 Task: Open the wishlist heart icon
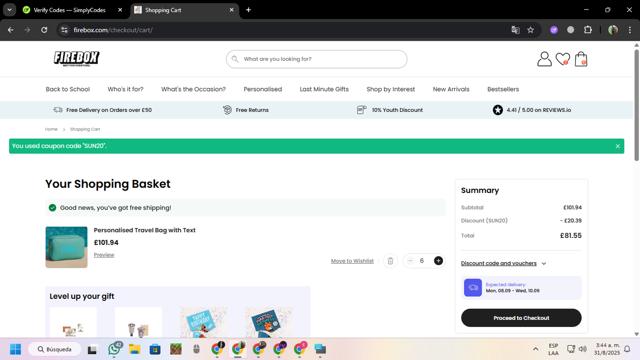(563, 59)
